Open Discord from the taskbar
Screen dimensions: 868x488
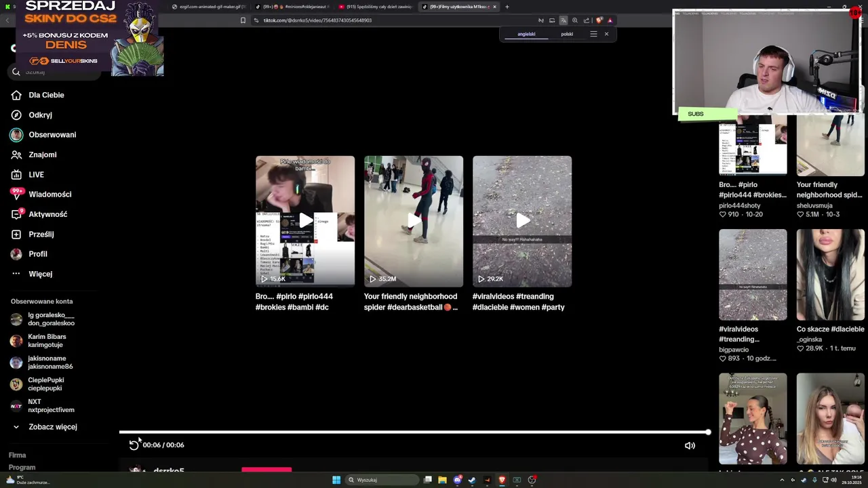point(458,480)
